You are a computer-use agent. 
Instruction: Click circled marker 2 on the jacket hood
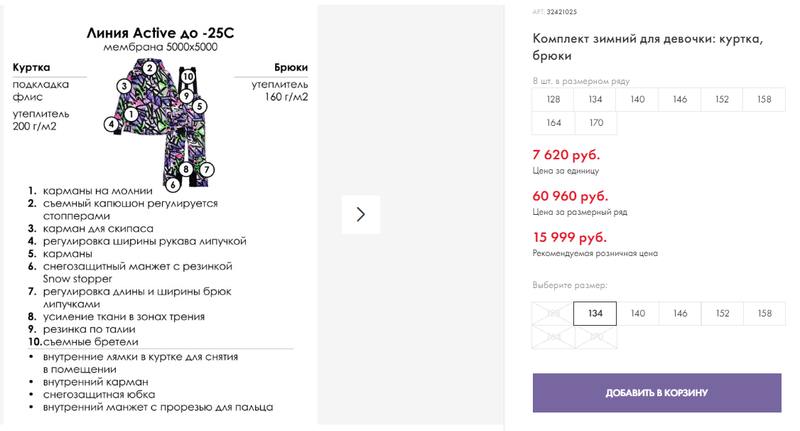[149, 68]
